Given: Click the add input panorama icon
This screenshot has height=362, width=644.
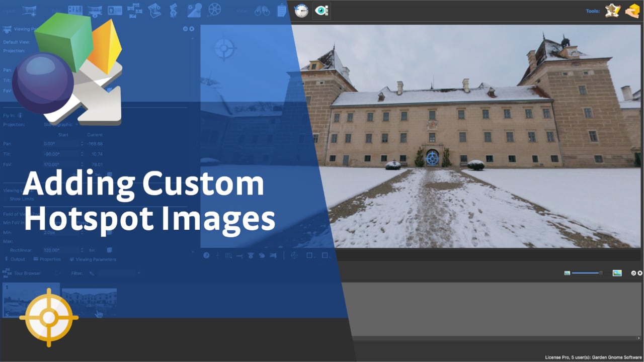Looking at the screenshot, I should (x=30, y=10).
